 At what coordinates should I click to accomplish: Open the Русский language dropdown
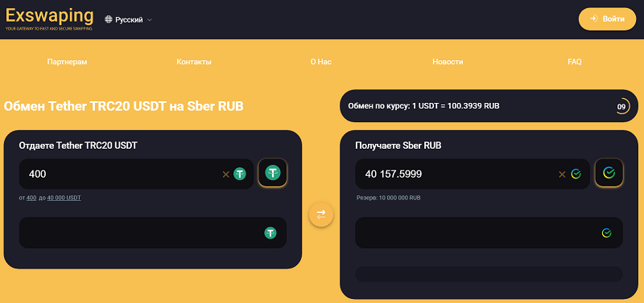click(x=129, y=19)
